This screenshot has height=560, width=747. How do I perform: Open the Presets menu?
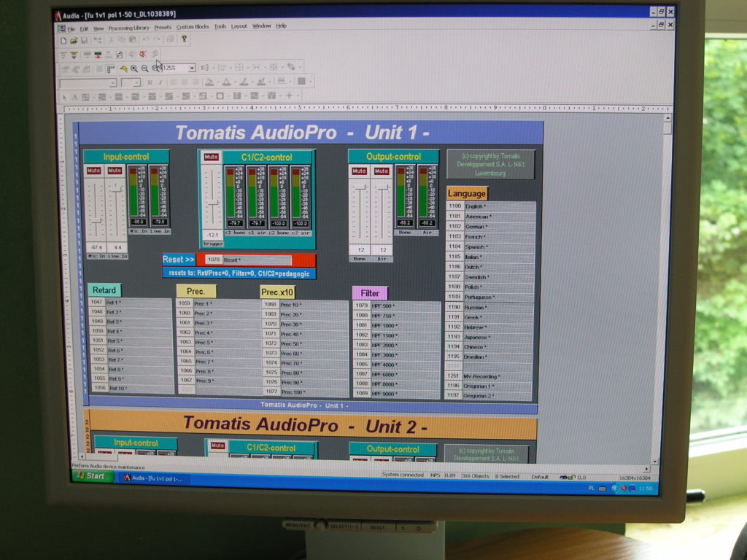163,28
